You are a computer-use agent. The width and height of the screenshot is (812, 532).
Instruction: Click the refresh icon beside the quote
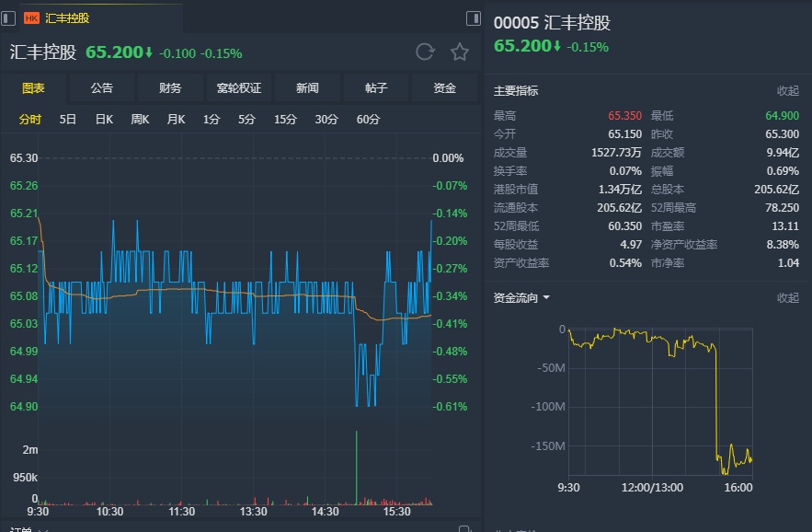pos(425,52)
